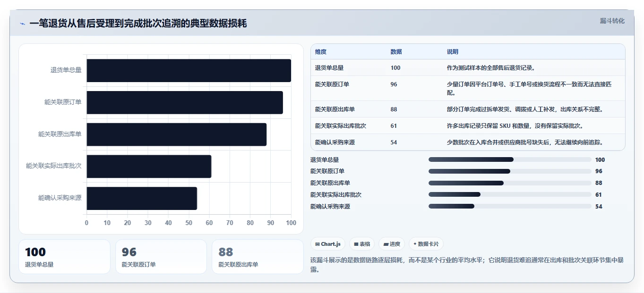Select the 数据卡片 chip
This screenshot has width=644, height=293.
426,244
